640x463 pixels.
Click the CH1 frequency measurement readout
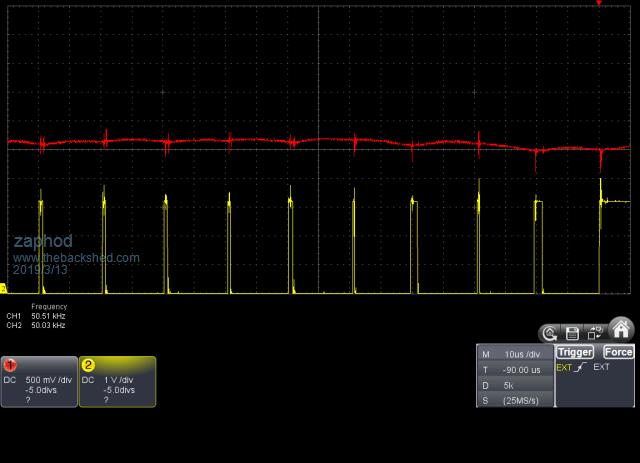[37, 316]
